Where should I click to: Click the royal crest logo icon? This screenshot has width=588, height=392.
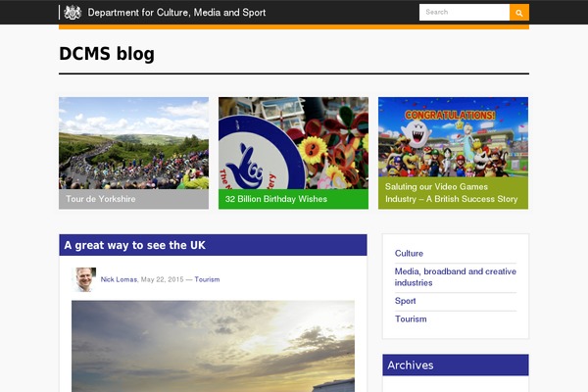click(x=73, y=13)
